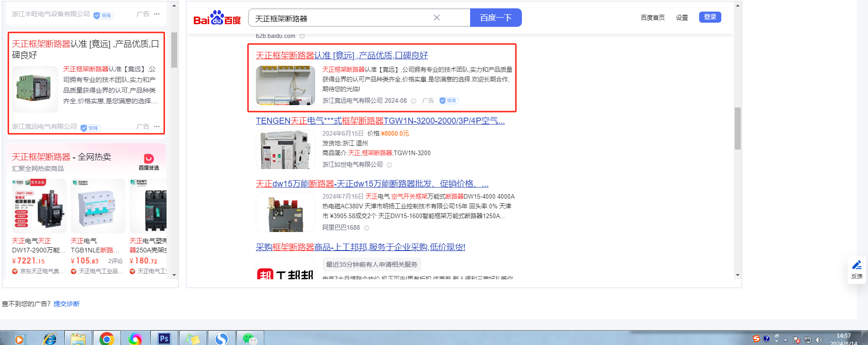Switch to Google Chrome on the taskbar

point(107,339)
